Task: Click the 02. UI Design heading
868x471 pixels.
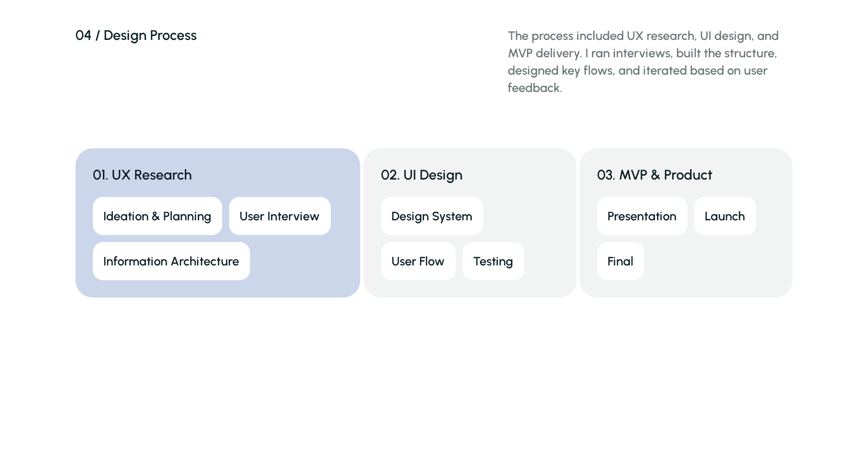Action: [421, 175]
